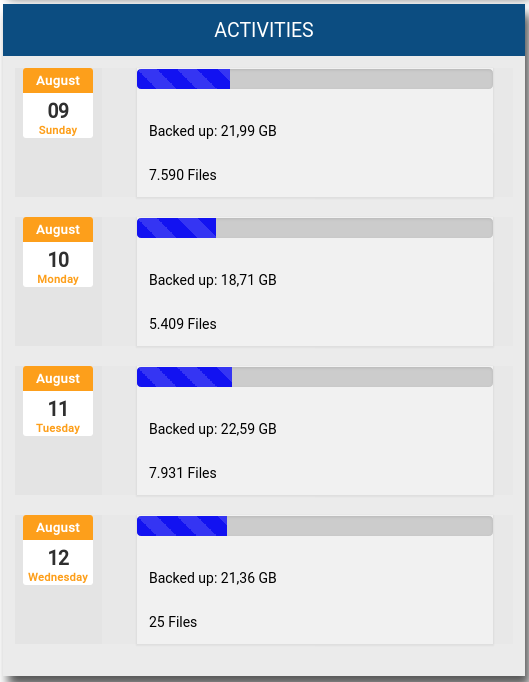The height and width of the screenshot is (682, 529).
Task: Click the blue progress bar for August 10
Action: pyautogui.click(x=177, y=228)
